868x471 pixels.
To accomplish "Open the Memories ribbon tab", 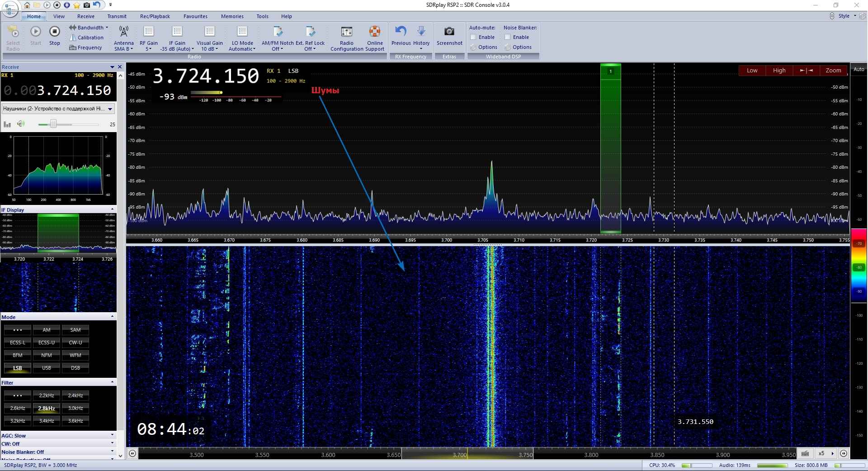I will pos(232,16).
